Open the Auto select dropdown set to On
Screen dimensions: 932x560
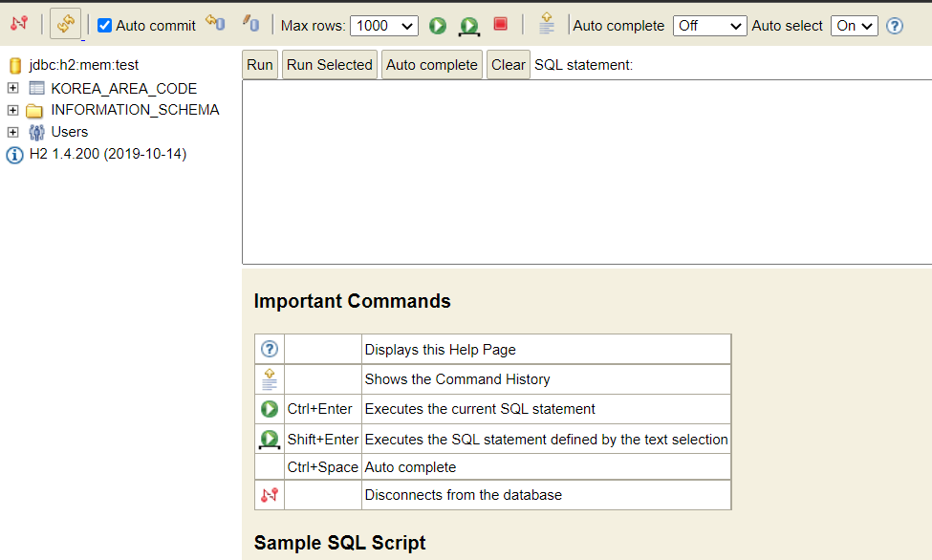coord(855,26)
